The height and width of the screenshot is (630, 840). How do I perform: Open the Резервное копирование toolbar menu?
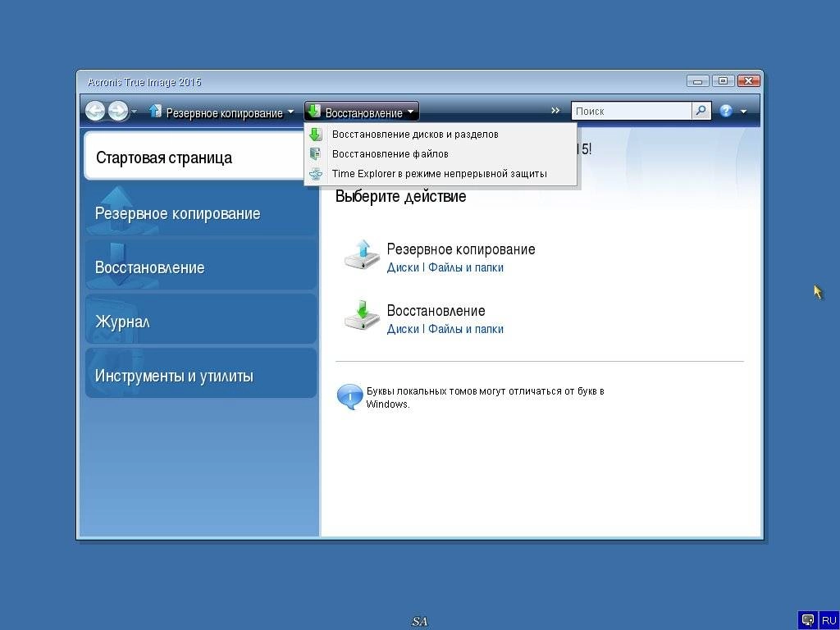click(x=224, y=113)
